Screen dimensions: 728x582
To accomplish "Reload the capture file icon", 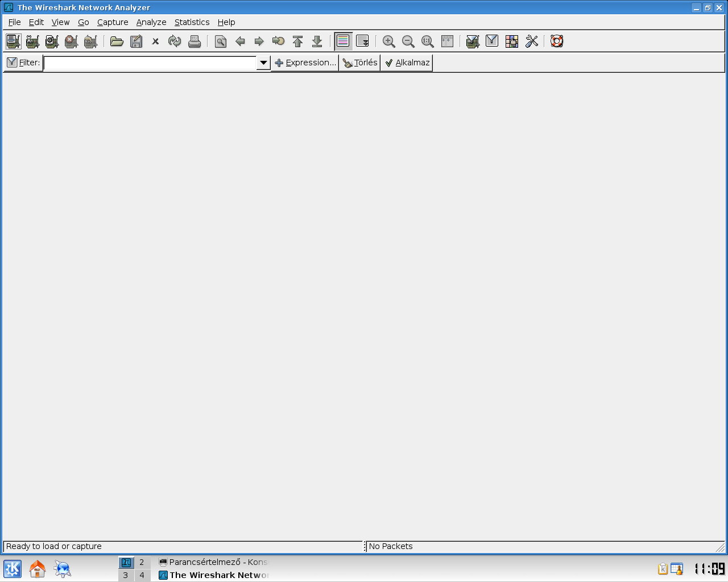I will pos(175,41).
